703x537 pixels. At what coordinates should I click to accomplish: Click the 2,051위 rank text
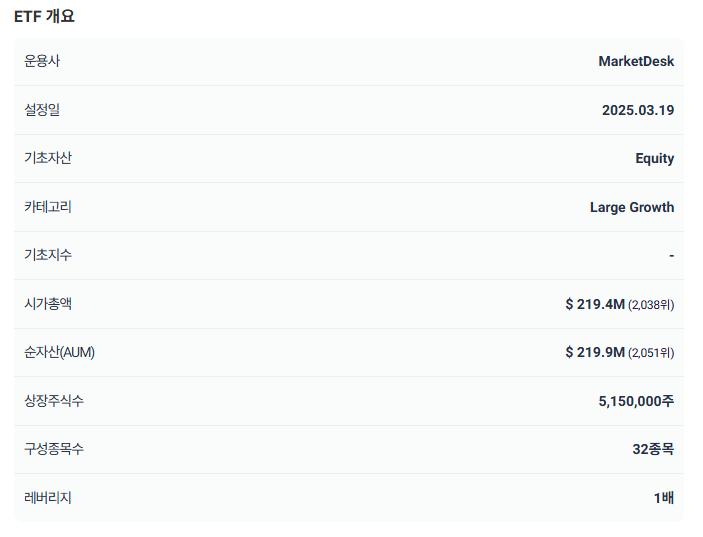click(651, 353)
